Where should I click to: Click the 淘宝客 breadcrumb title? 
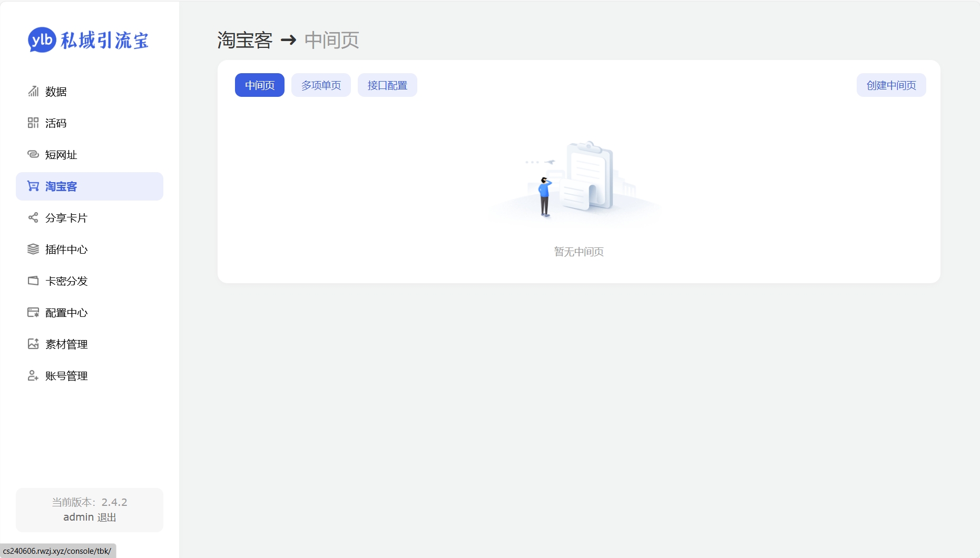(x=244, y=40)
